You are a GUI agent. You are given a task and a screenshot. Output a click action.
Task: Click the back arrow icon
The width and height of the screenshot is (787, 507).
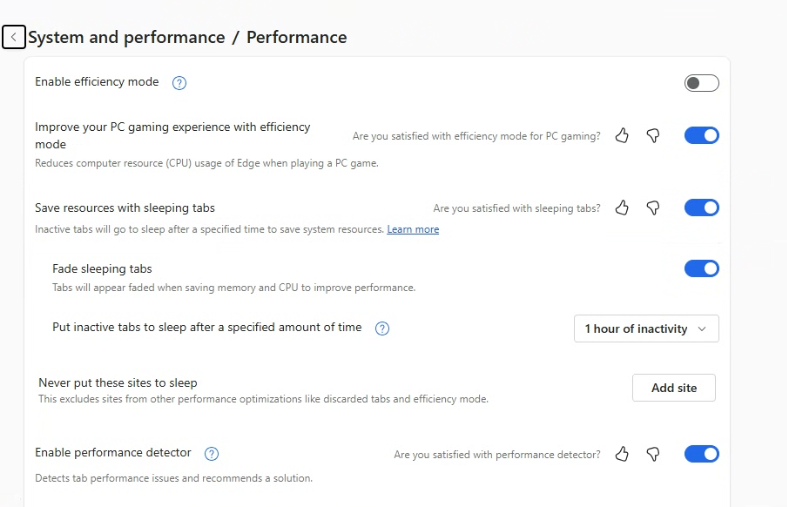(x=13, y=37)
